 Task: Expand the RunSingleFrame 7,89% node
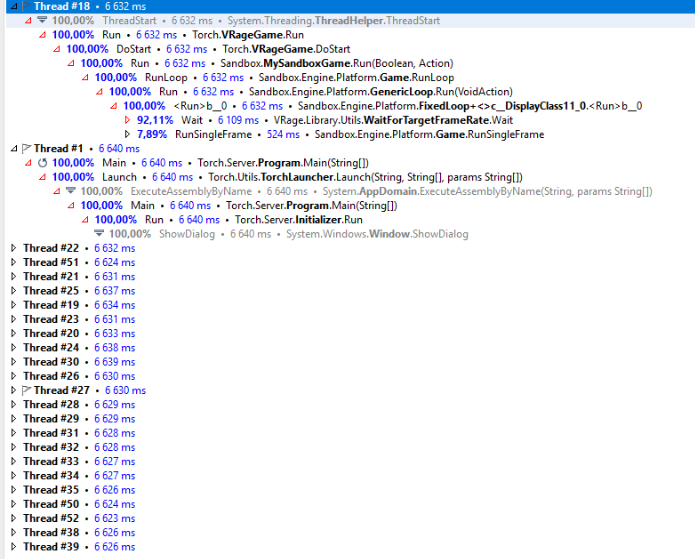point(127,134)
